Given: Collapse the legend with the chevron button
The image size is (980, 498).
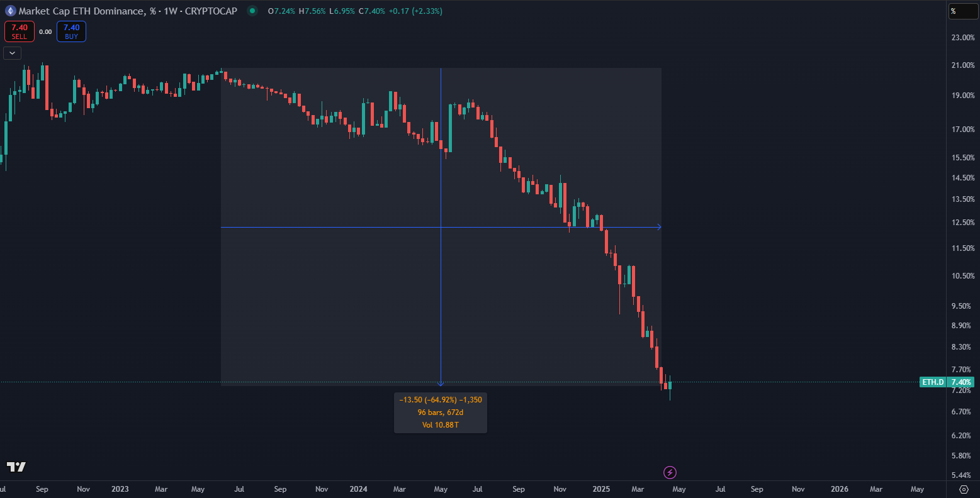Looking at the screenshot, I should (12, 53).
